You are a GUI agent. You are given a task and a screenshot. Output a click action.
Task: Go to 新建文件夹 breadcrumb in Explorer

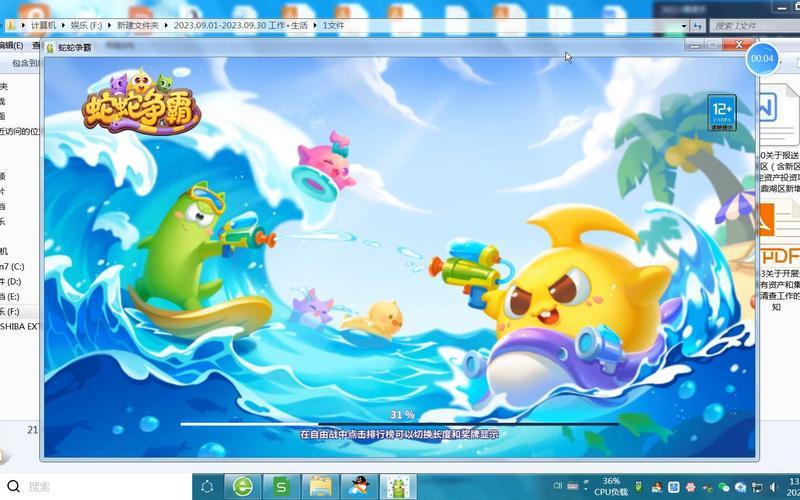click(138, 25)
